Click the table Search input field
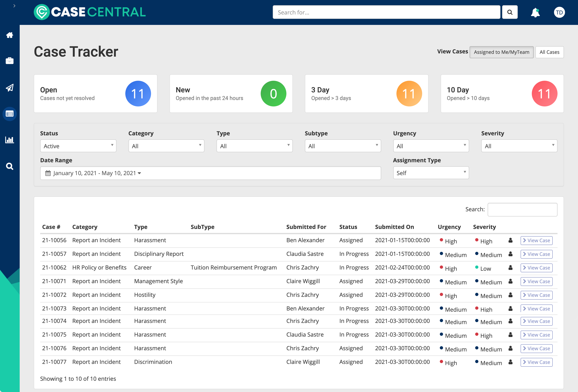The image size is (578, 392). (x=522, y=209)
